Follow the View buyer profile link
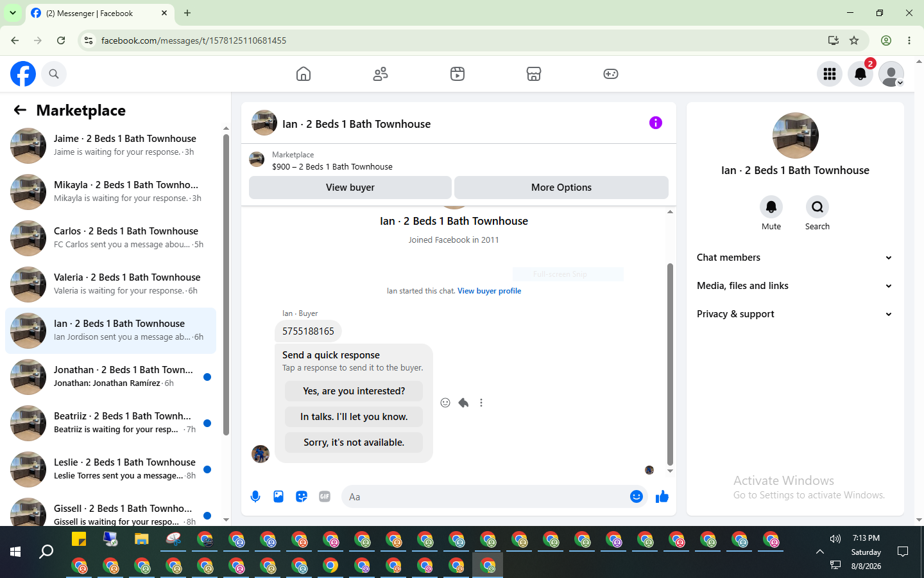924x578 pixels. (489, 291)
